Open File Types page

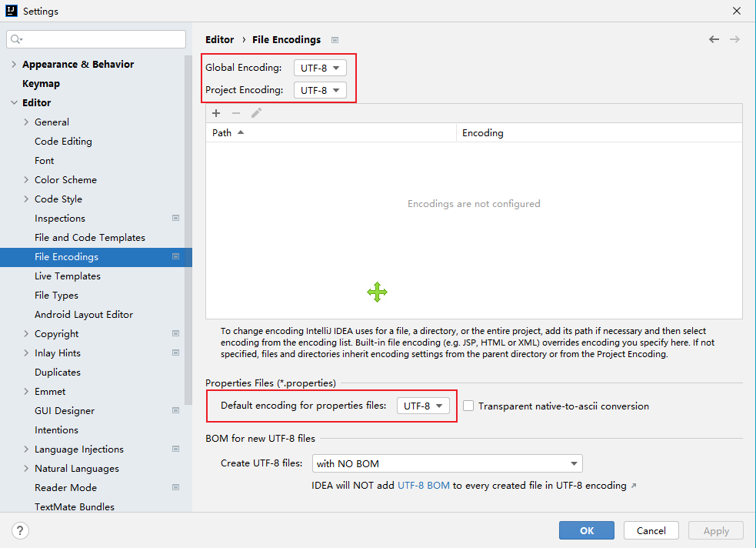click(56, 296)
